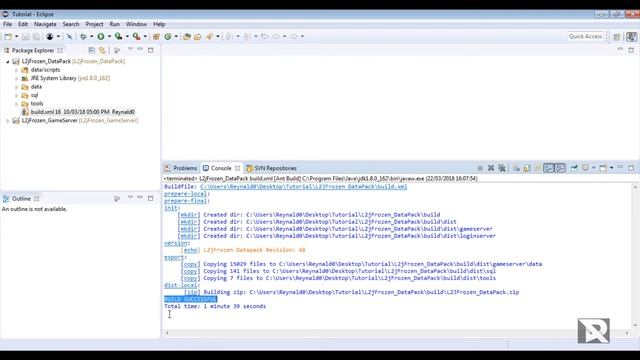The width and height of the screenshot is (640, 360).
Task: Click Remove All Terminated Launches icon
Action: pos(502,168)
